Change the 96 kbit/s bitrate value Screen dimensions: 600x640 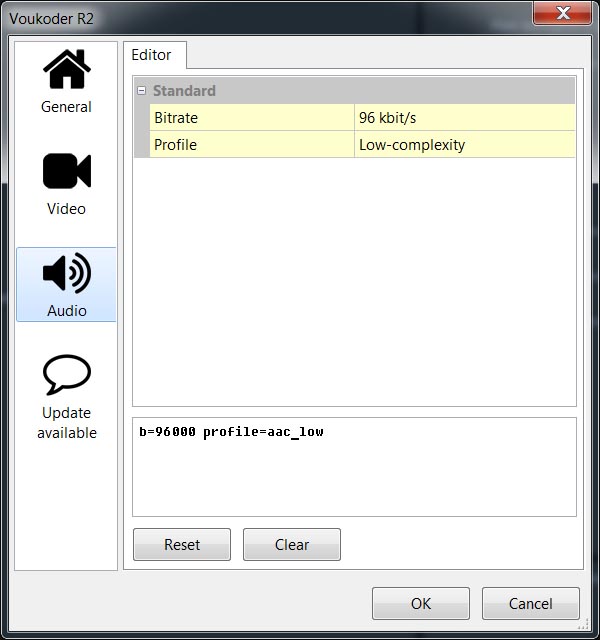point(465,118)
